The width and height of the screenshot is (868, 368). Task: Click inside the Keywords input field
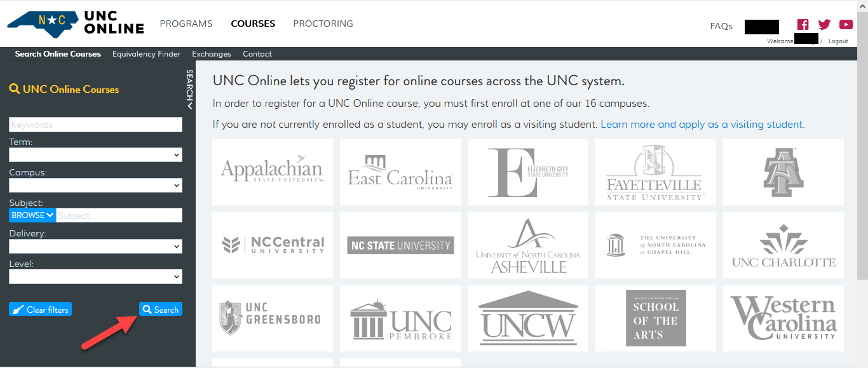(x=95, y=125)
